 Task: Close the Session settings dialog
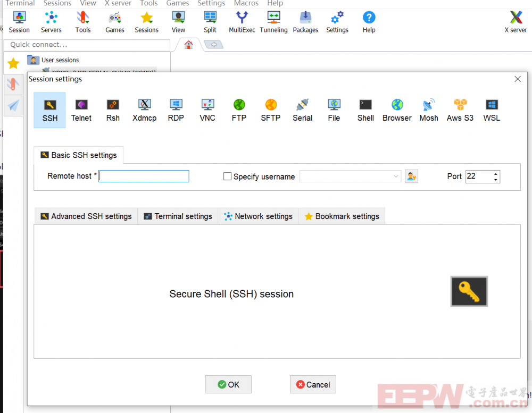(x=518, y=79)
